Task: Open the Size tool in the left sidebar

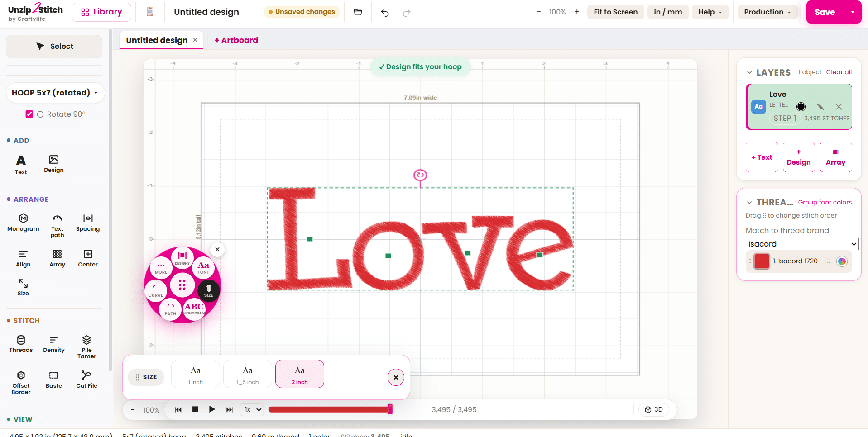Action: coord(23,288)
